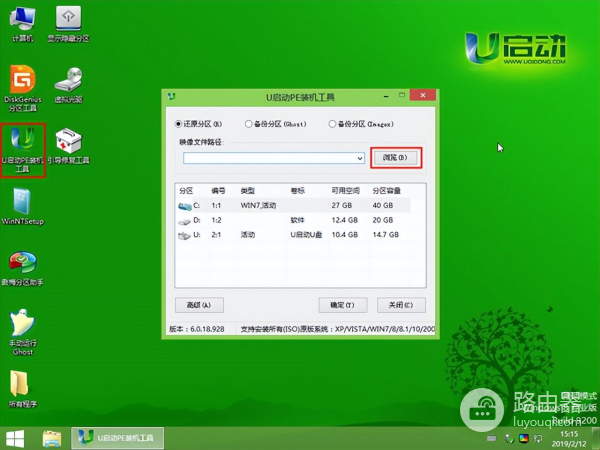Click the 分区 column header
The height and width of the screenshot is (450, 600).
click(x=186, y=191)
